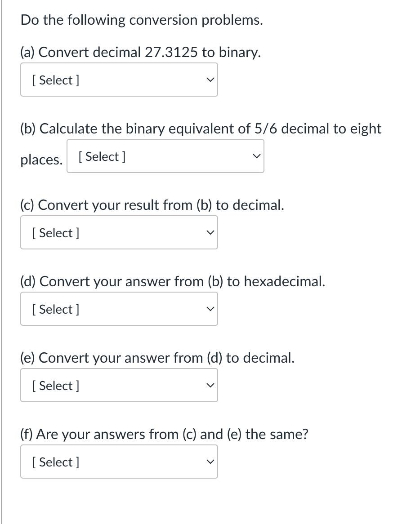Open the answer dropdown for part (c)
The width and height of the screenshot is (420, 524).
click(x=119, y=232)
